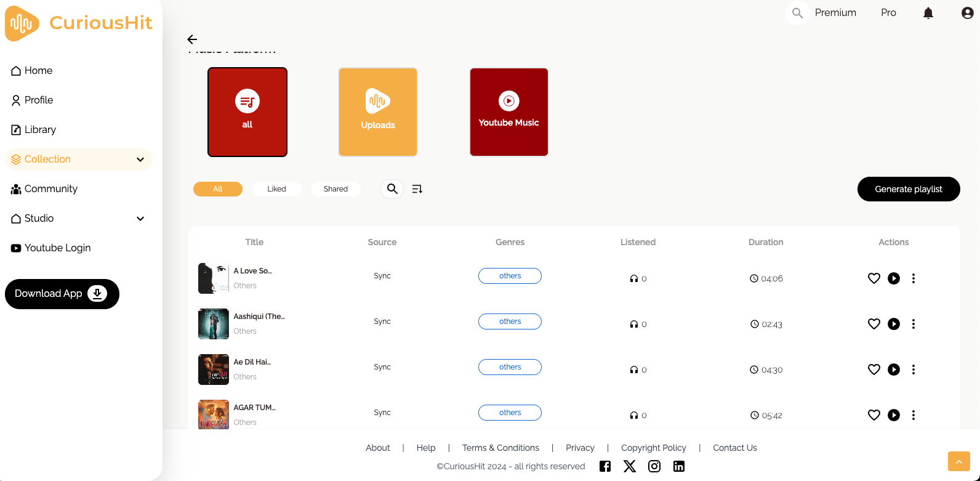Open the notifications bell
Image resolution: width=980 pixels, height=481 pixels.
[x=928, y=13]
